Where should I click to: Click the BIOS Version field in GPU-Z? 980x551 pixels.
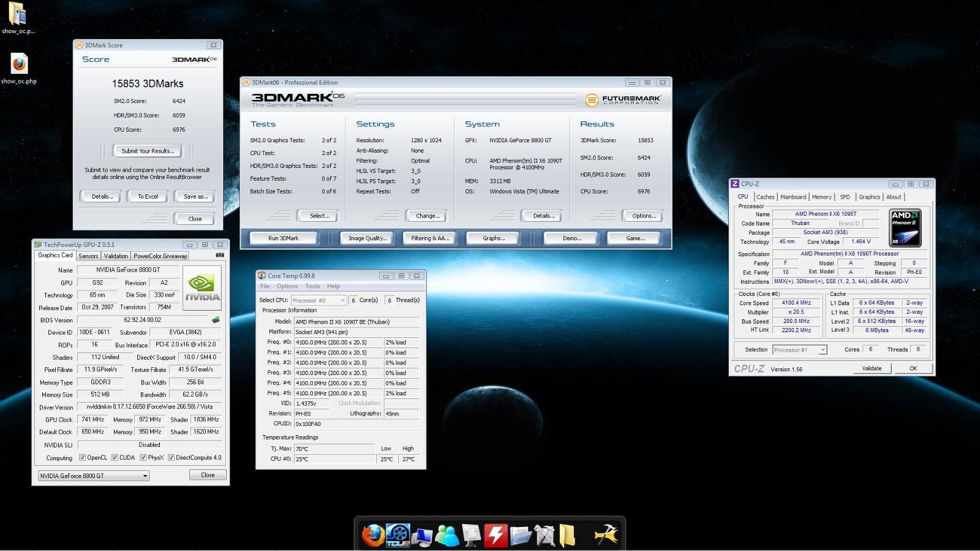143,320
